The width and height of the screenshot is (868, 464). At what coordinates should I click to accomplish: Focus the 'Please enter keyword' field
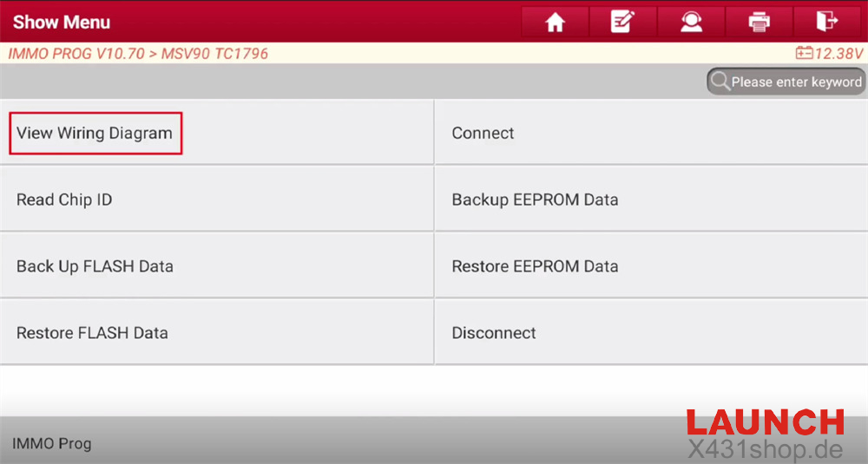pos(795,82)
